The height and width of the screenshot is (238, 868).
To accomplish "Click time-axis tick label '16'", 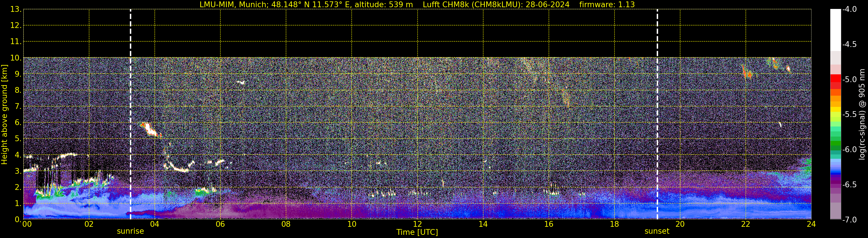I will [549, 224].
